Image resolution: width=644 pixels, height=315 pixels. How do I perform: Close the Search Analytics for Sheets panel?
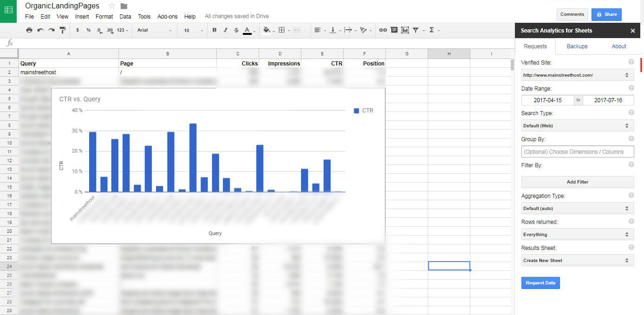click(632, 31)
